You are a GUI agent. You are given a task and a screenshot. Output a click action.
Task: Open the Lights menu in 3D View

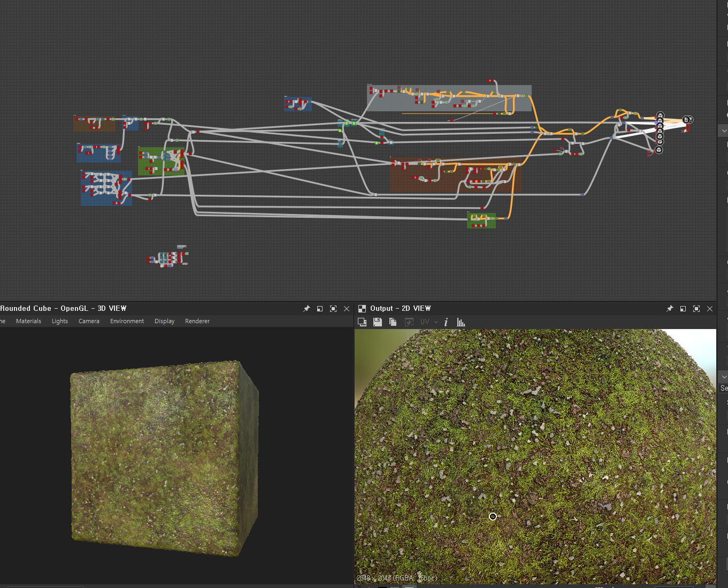(60, 321)
